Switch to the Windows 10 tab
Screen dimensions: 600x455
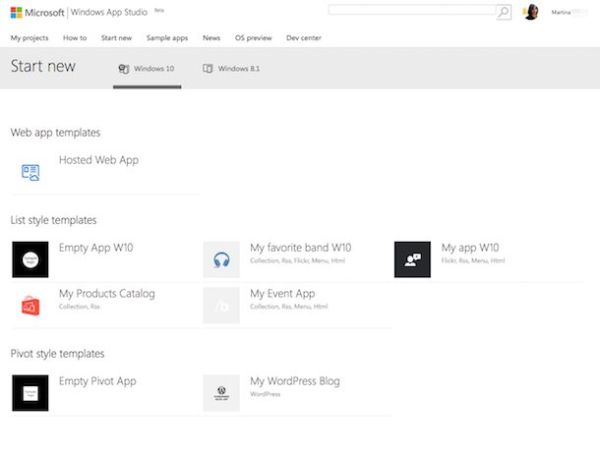146,68
